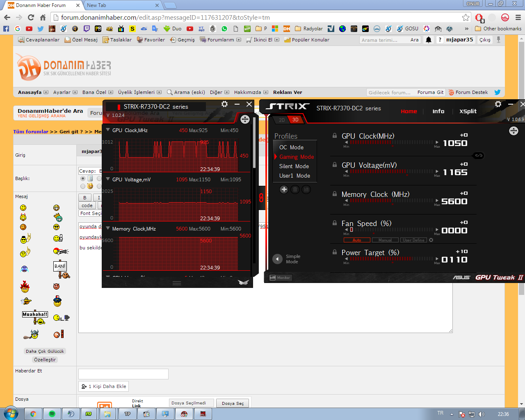The height and width of the screenshot is (420, 525).
Task: Collapse GPU Voltage,mV graph section
Action: click(108, 179)
